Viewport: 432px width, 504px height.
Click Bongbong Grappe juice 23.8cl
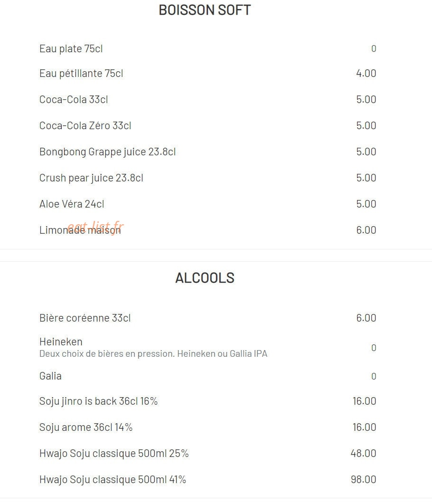[x=108, y=152]
